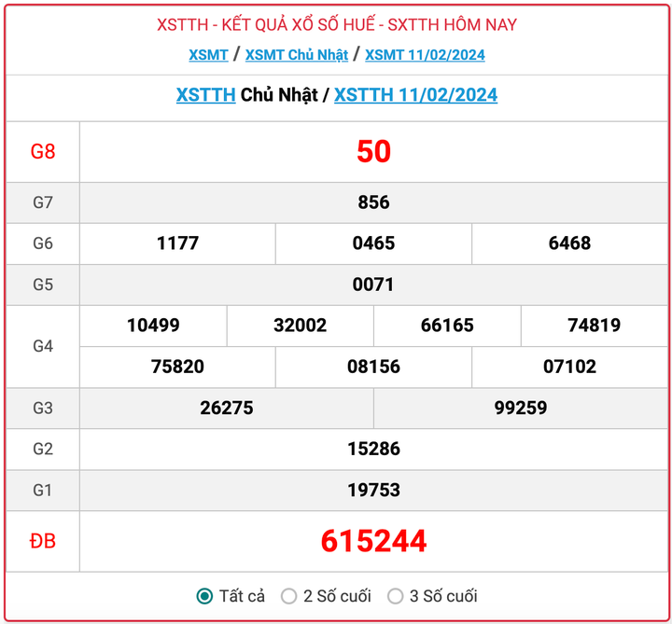Click the G2 prize label
This screenshot has width=672, height=624.
tap(43, 449)
